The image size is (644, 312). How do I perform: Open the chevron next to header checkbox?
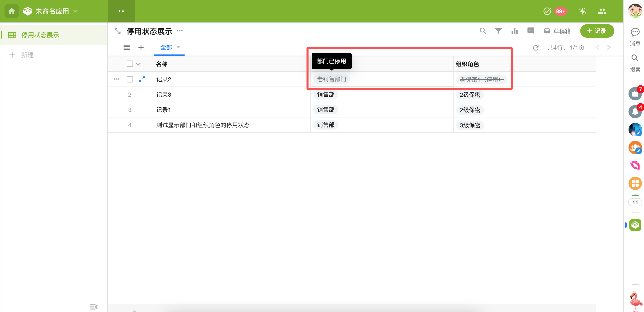tap(138, 64)
